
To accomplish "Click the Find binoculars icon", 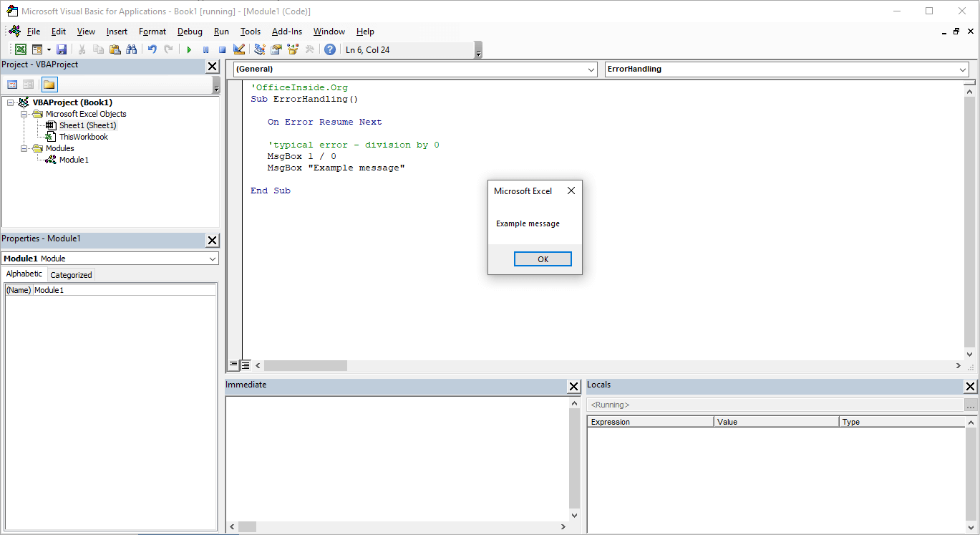I will (x=132, y=49).
